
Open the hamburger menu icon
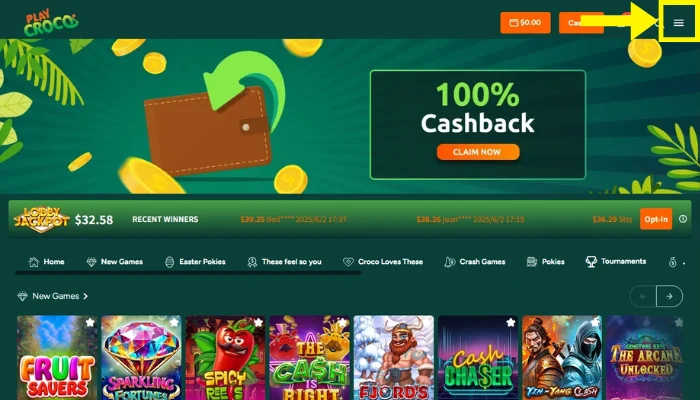(x=679, y=23)
